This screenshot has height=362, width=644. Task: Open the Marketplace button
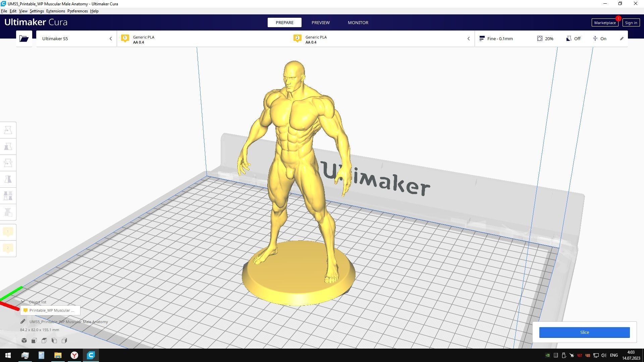pyautogui.click(x=605, y=23)
